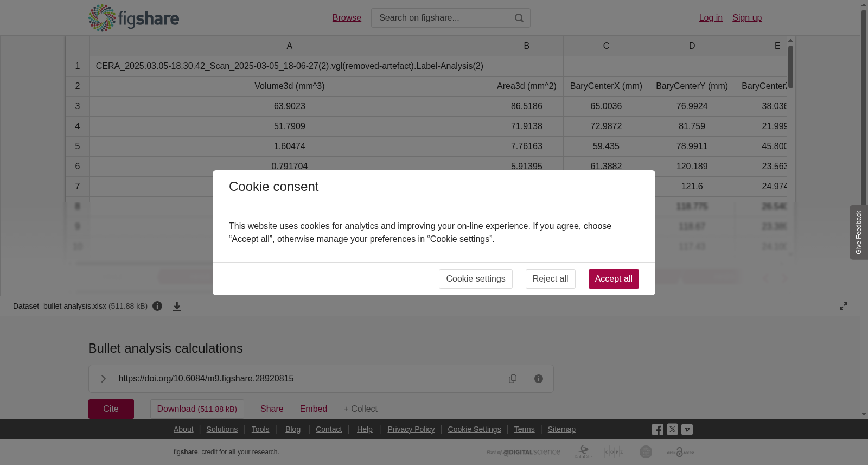Open figshare X (Twitter) icon
This screenshot has height=465, width=868.
pyautogui.click(x=672, y=429)
